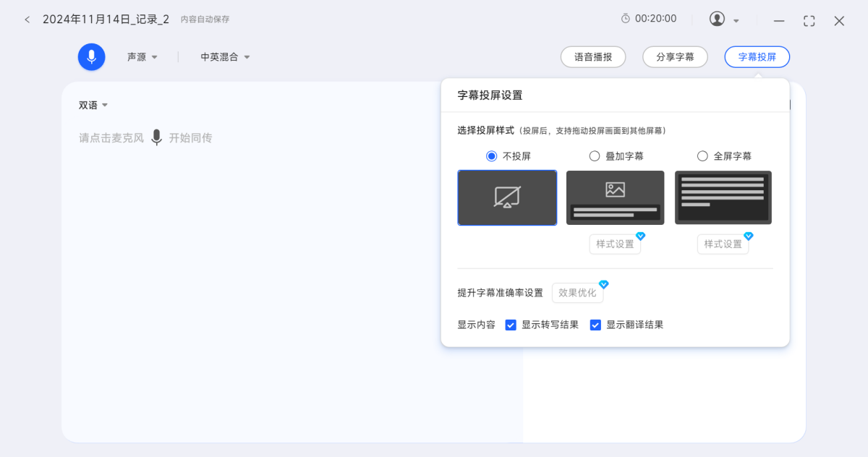Click the back arrow icon
This screenshot has height=457, width=868.
click(27, 20)
